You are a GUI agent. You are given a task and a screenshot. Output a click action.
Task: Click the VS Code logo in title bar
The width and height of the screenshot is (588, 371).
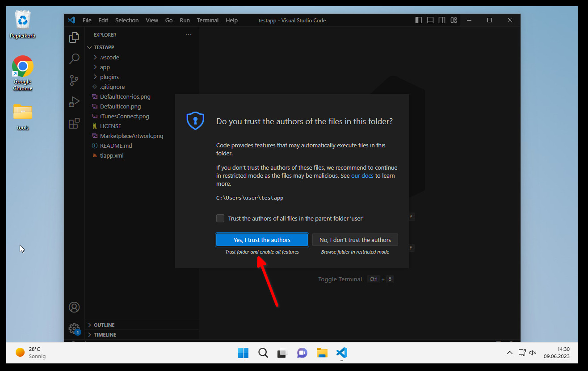pyautogui.click(x=71, y=20)
